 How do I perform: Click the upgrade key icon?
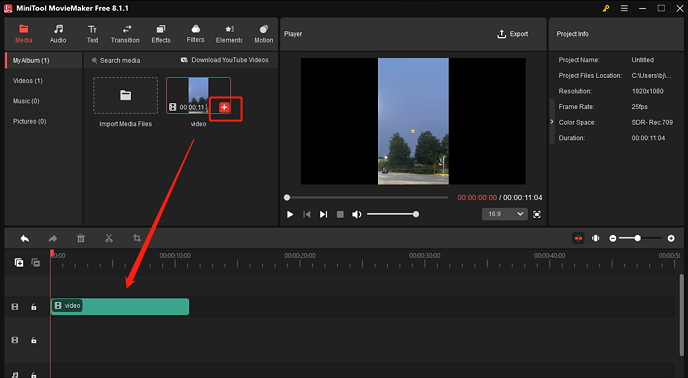coord(606,8)
